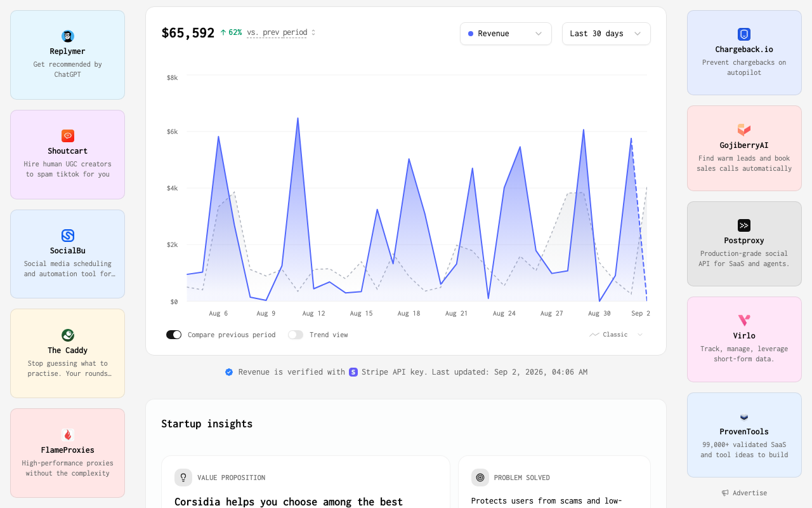The width and height of the screenshot is (812, 508).
Task: Click the revenue peak near Aug 11
Action: click(x=298, y=118)
